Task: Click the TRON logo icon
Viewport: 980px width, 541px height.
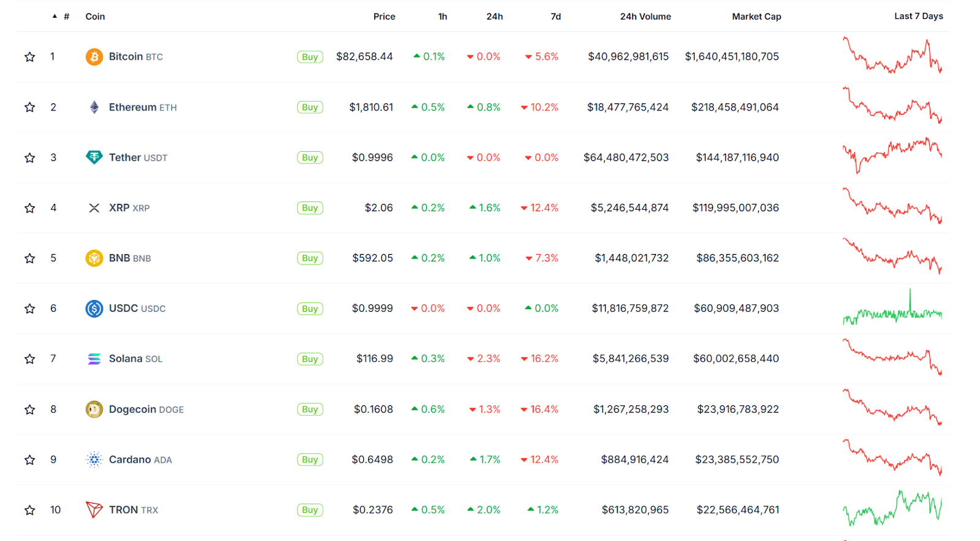Action: point(94,510)
